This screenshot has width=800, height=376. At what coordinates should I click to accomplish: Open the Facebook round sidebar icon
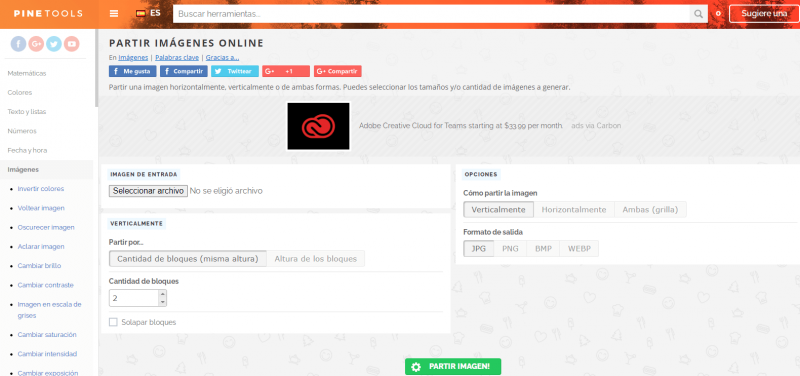[18, 44]
